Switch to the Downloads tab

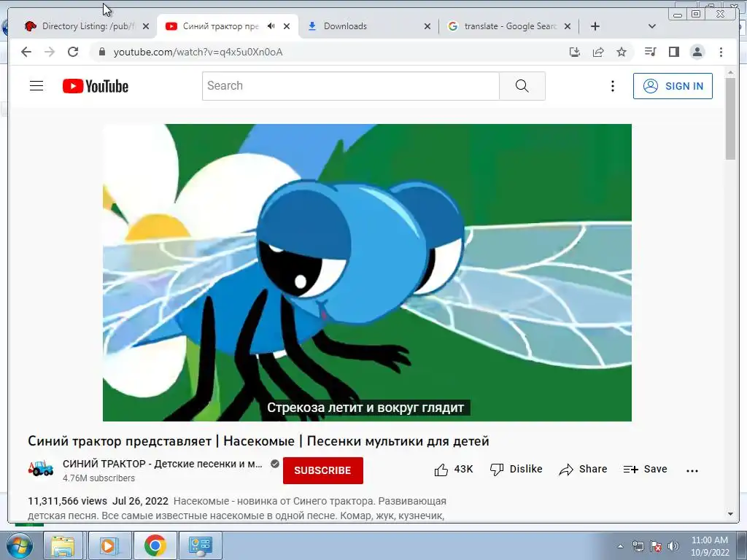pyautogui.click(x=368, y=26)
